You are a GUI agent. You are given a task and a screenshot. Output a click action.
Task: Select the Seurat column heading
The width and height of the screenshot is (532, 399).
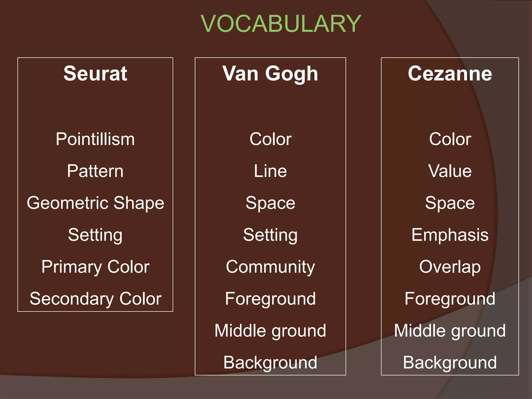click(x=95, y=73)
